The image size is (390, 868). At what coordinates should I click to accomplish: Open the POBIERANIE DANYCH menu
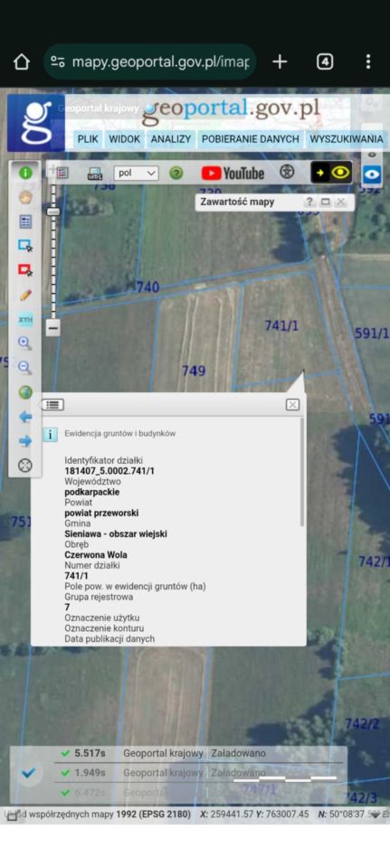[251, 139]
